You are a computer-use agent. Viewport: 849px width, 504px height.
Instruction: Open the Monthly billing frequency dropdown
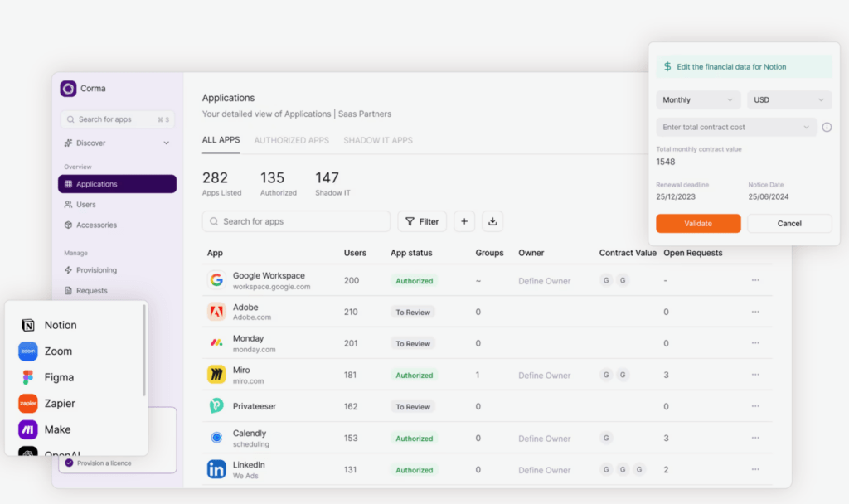[697, 99]
